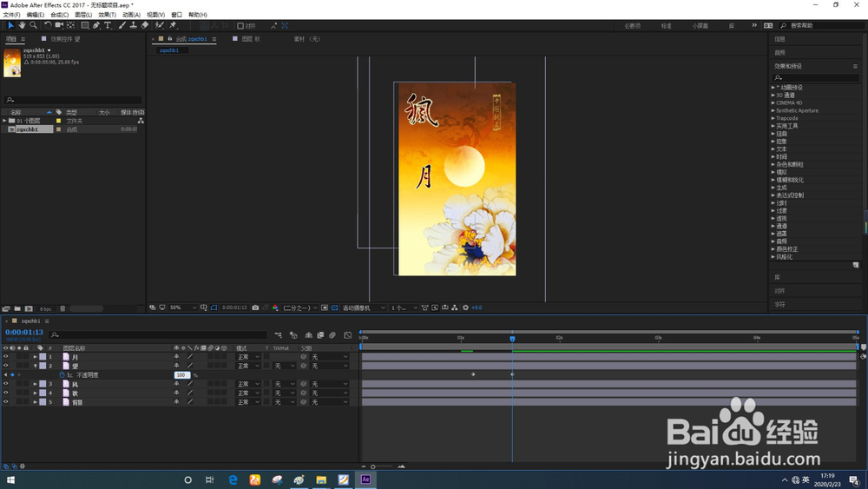
Task: Open the 信息 panel
Action: click(x=780, y=39)
